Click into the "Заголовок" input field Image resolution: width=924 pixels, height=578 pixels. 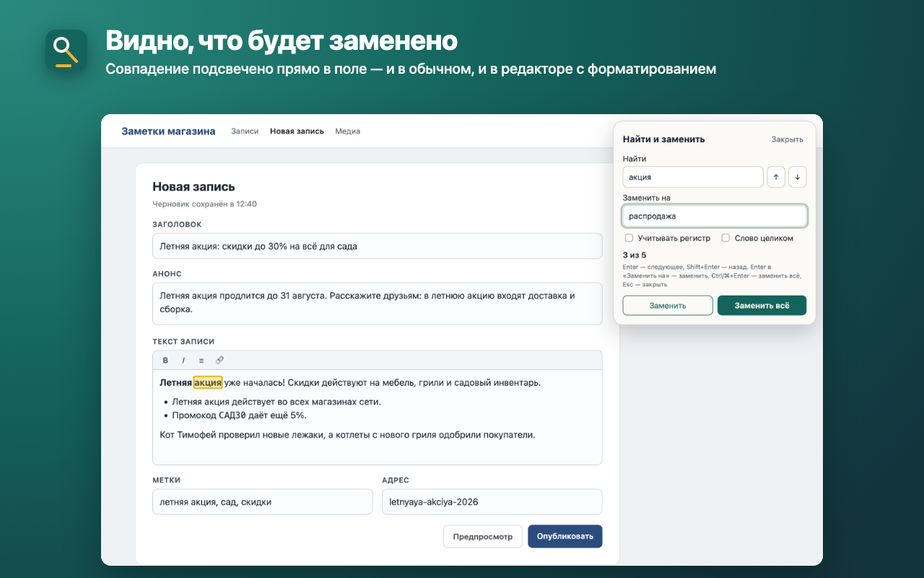(377, 246)
